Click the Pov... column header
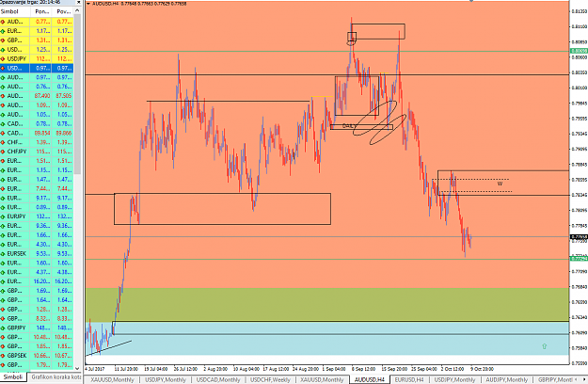This screenshot has height=384, width=588. click(63, 11)
